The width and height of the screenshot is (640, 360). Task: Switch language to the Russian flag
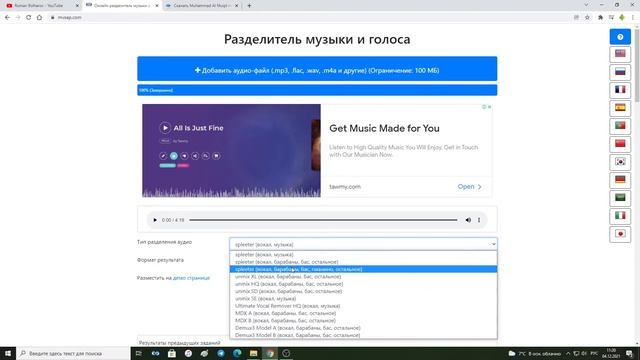point(620,72)
